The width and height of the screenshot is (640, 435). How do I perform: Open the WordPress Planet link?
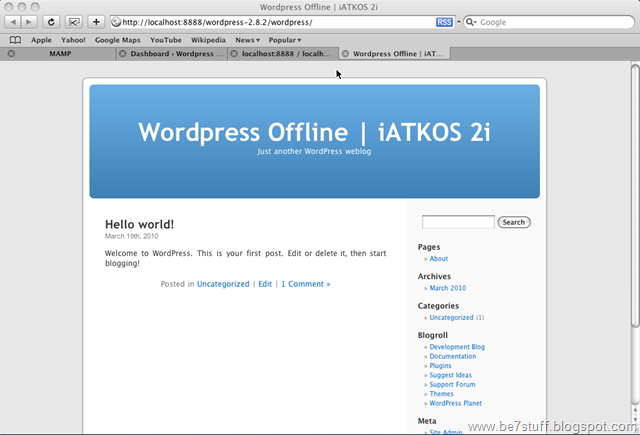coord(456,403)
